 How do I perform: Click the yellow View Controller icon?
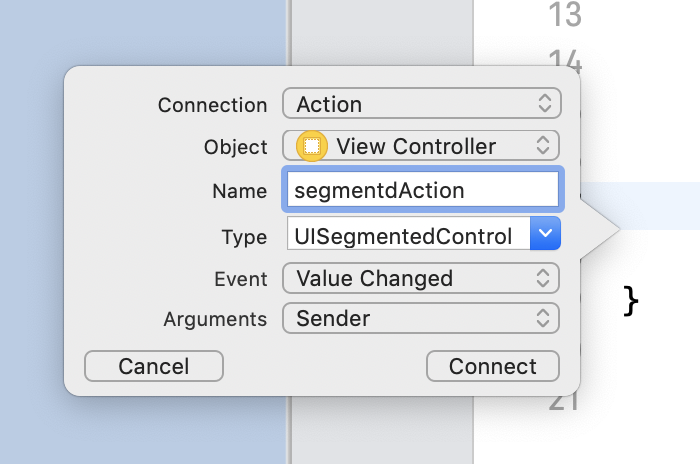pos(312,146)
